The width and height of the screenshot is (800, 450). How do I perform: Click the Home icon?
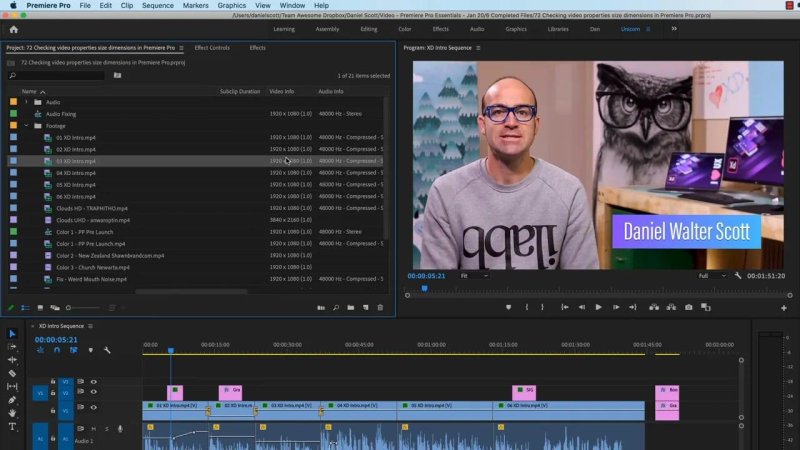point(14,30)
